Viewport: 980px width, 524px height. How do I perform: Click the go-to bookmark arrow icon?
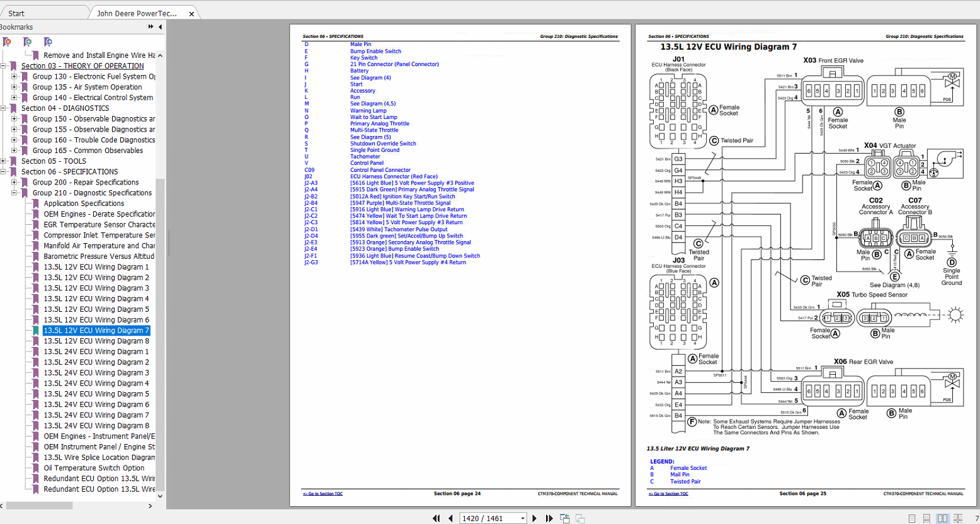click(47, 42)
